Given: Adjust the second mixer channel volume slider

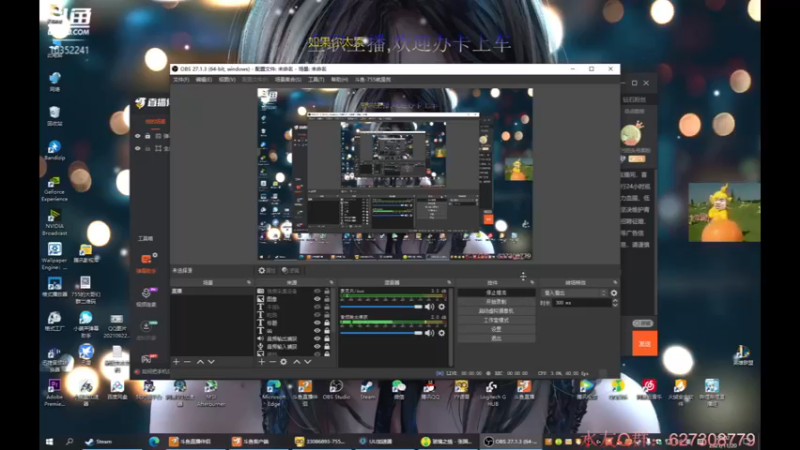Looking at the screenshot, I should (381, 333).
